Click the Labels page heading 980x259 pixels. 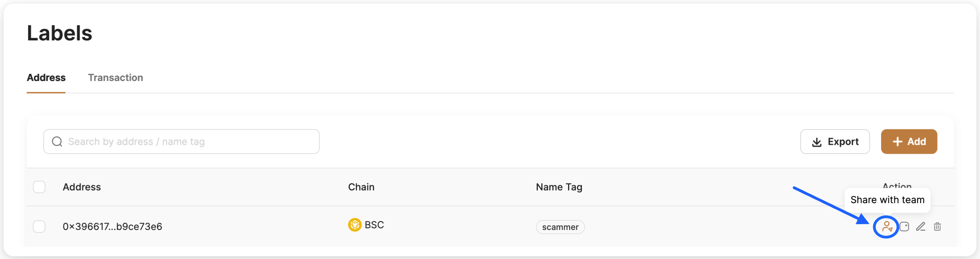tap(59, 33)
